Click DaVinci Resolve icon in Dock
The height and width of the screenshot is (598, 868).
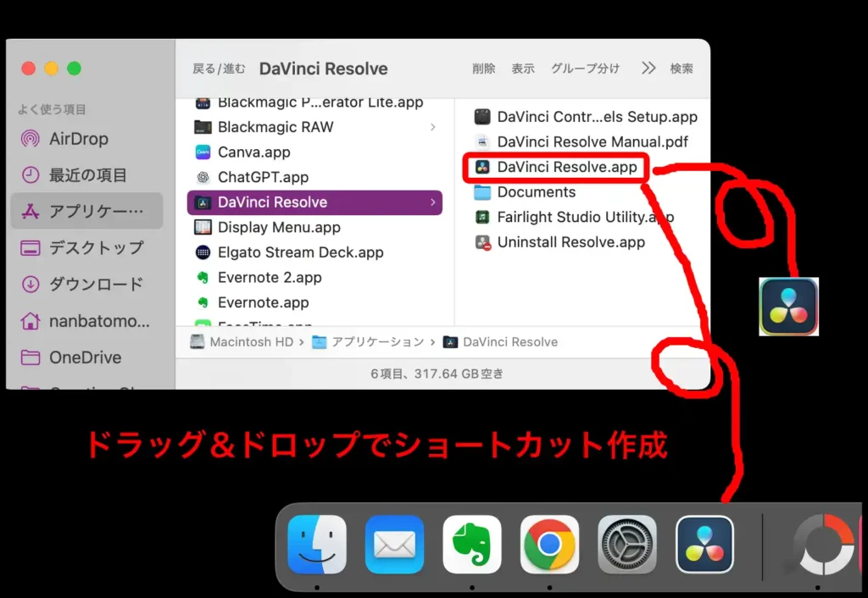704,545
